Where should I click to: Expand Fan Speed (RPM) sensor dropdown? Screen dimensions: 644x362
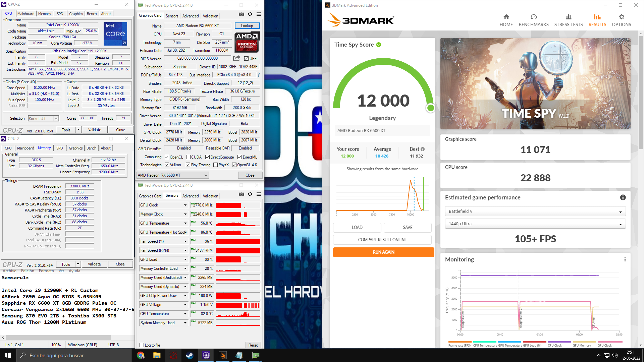(185, 250)
